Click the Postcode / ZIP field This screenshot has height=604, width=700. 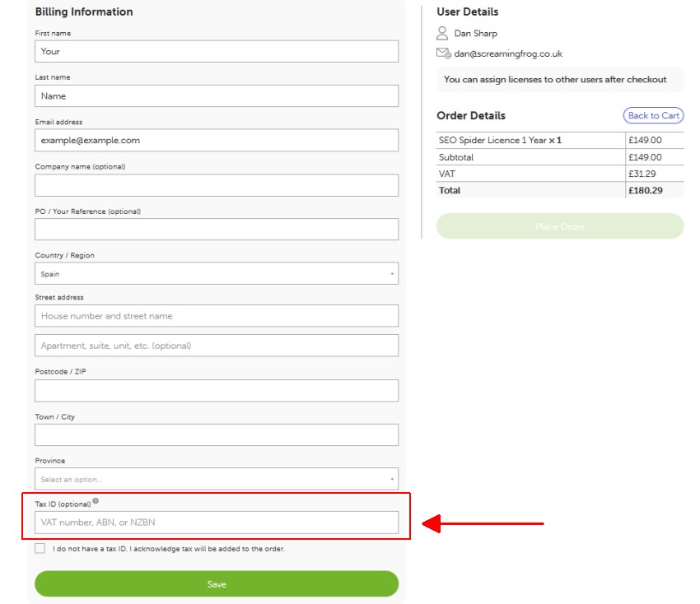pos(216,389)
